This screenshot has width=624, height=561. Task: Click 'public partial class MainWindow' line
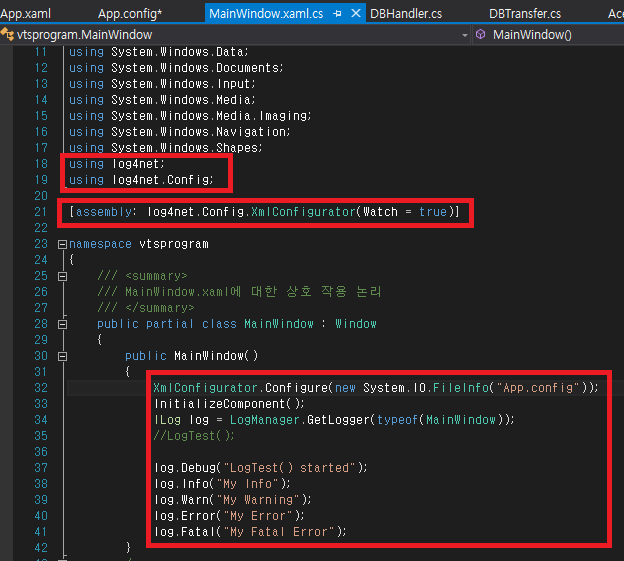click(237, 324)
